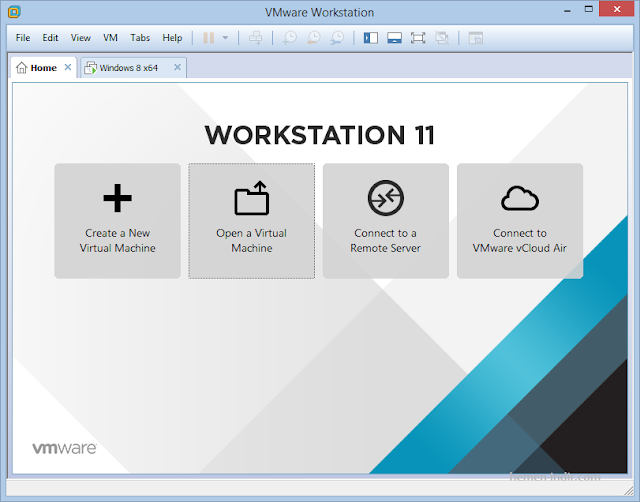Click the revert to snapshot toolbar icon

(313, 38)
